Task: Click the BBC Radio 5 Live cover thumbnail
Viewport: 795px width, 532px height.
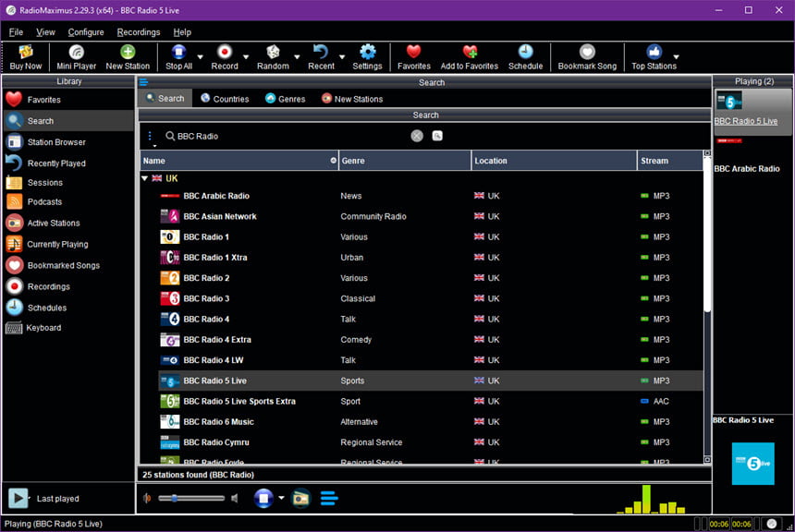Action: pyautogui.click(x=752, y=464)
